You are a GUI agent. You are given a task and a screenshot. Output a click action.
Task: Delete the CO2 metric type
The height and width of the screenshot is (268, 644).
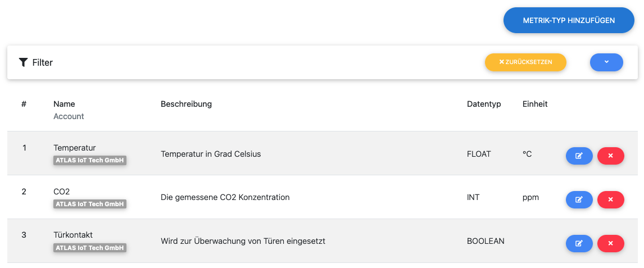coord(610,199)
